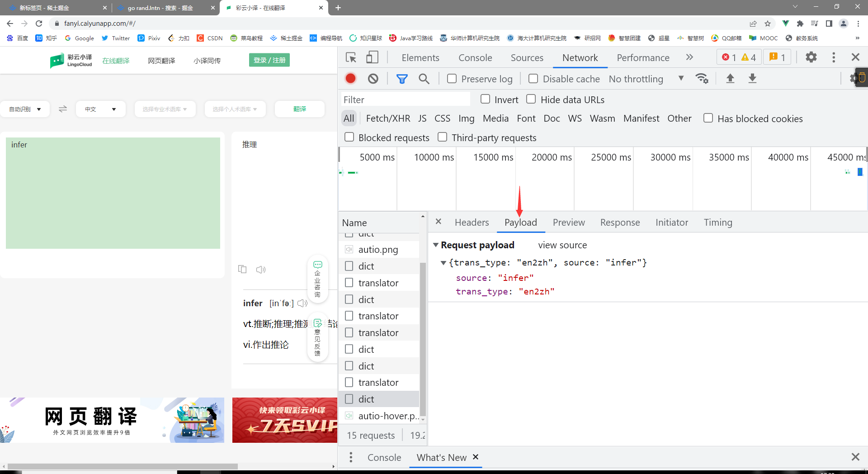This screenshot has height=474, width=868.
Task: Copy the translation result icon
Action: point(242,270)
